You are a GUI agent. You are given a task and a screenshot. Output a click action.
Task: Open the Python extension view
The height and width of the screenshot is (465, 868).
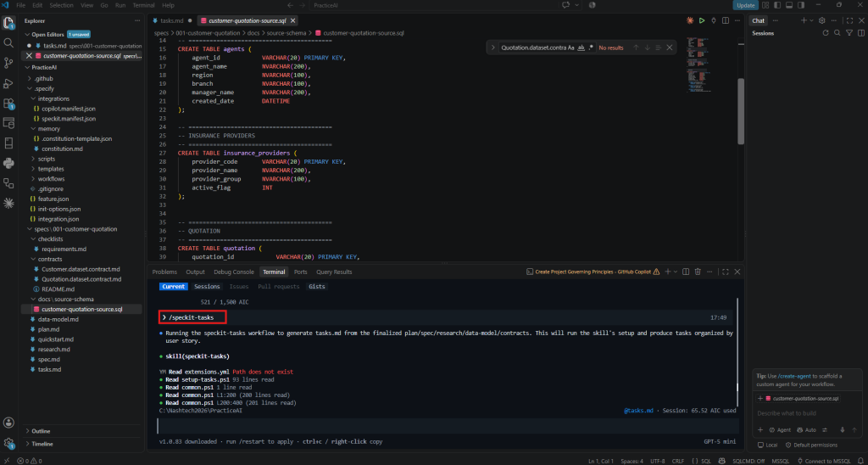point(8,163)
